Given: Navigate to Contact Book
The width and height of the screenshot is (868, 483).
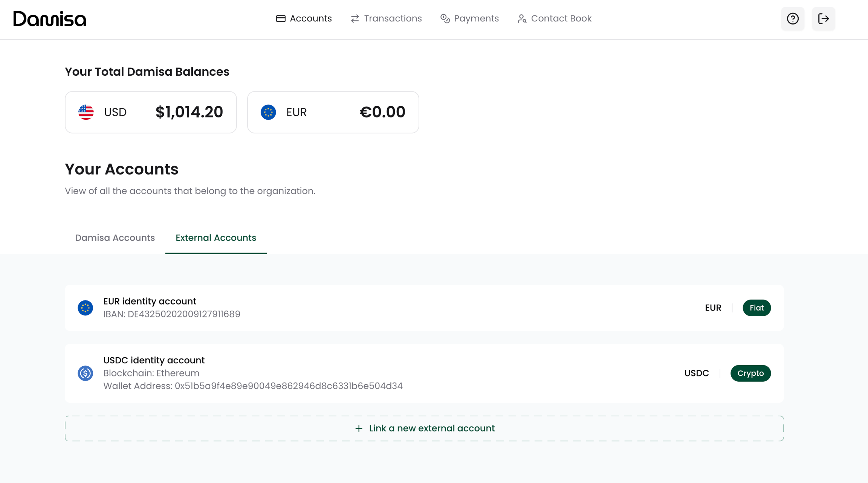Looking at the screenshot, I should (x=555, y=18).
